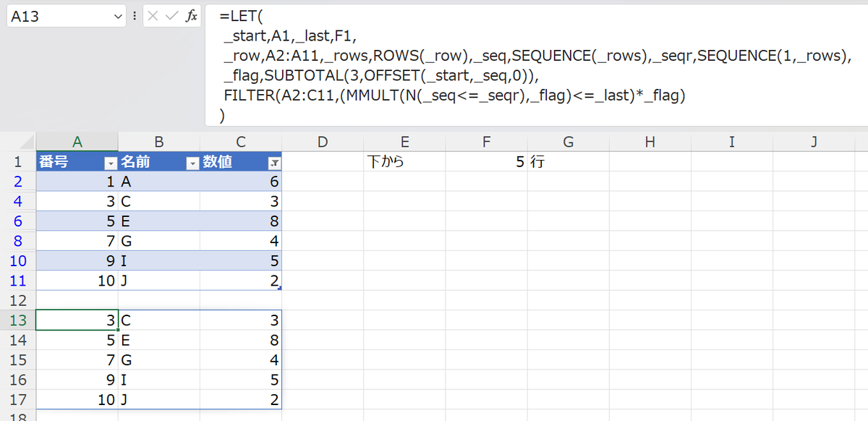The image size is (868, 421).
Task: Click cell B11 containing J
Action: pyautogui.click(x=159, y=280)
